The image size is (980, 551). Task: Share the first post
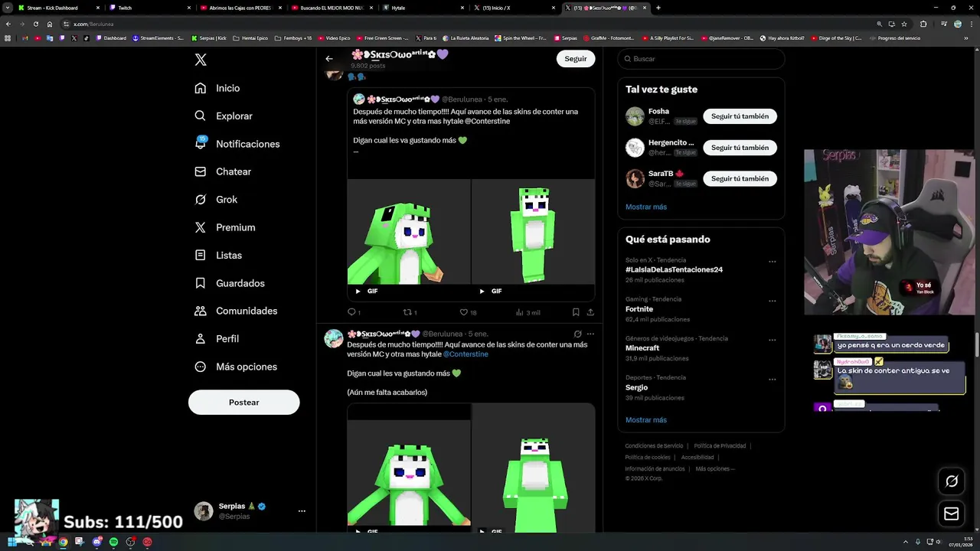point(590,312)
